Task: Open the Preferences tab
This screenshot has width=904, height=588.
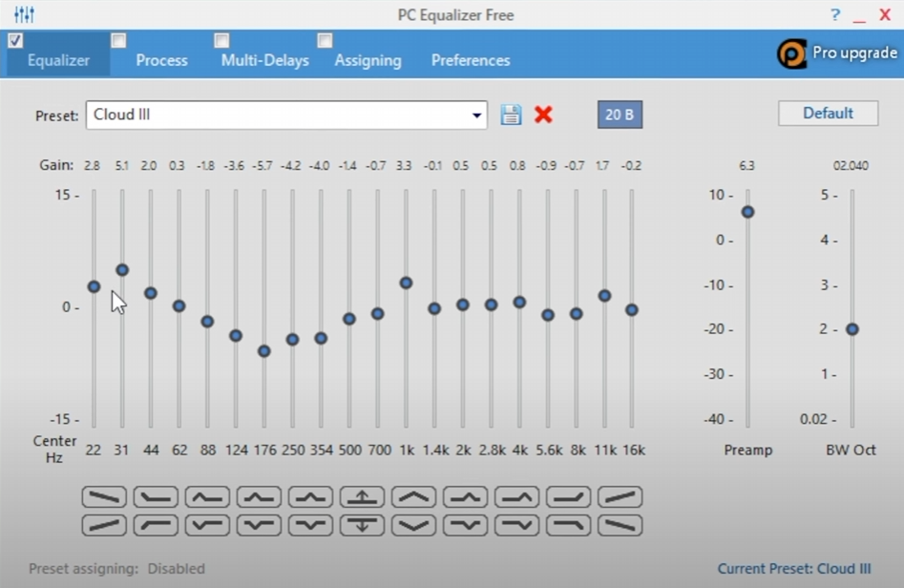Action: click(471, 60)
